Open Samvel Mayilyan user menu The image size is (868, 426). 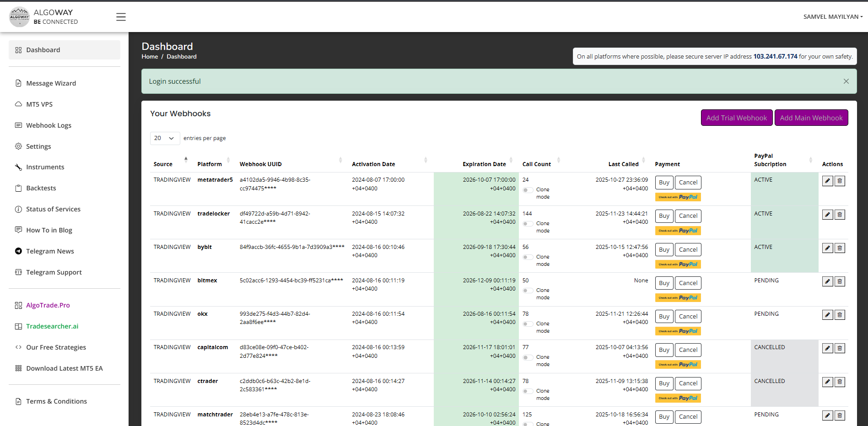[833, 17]
